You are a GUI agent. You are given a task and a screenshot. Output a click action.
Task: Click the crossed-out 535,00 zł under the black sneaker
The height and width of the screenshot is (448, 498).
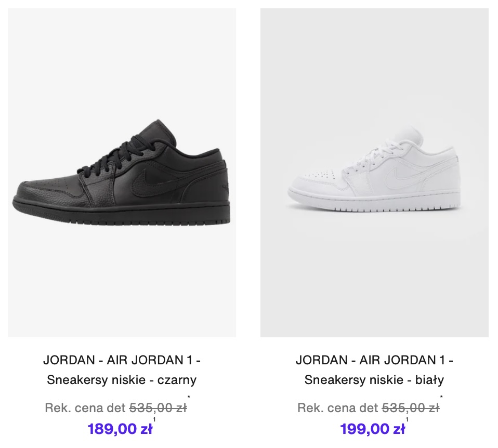point(158,408)
